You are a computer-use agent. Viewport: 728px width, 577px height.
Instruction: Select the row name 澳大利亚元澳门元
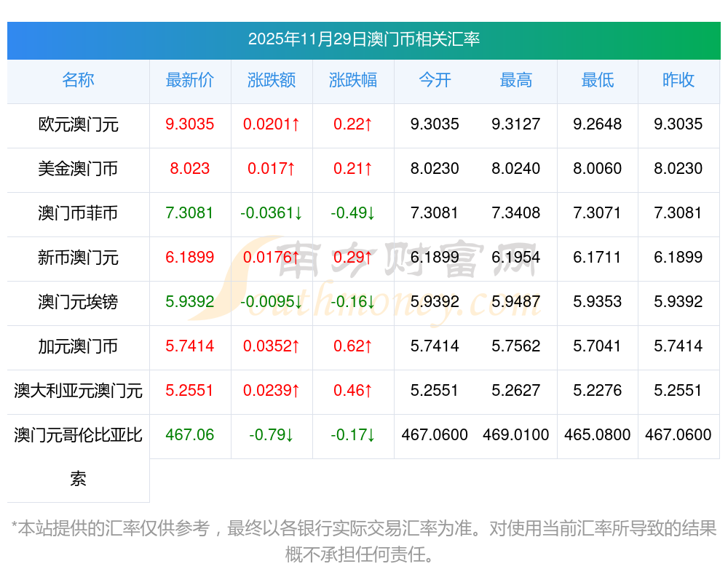[78, 391]
